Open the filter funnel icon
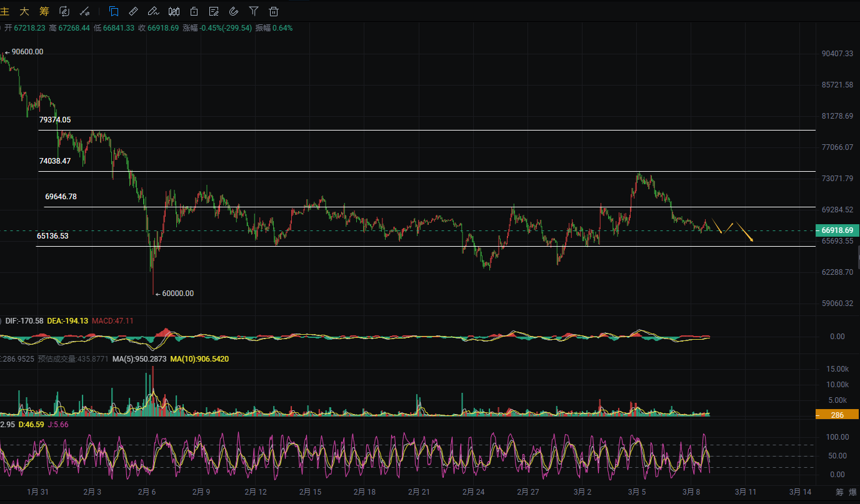This screenshot has width=860, height=504. pyautogui.click(x=254, y=11)
